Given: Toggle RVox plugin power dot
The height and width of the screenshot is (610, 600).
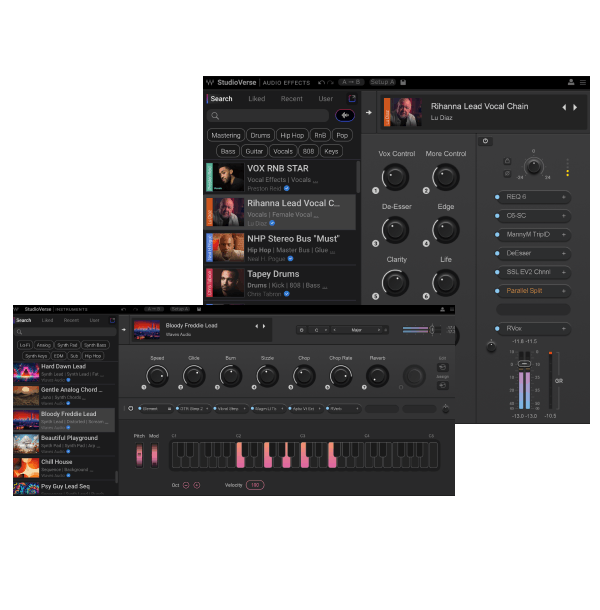Looking at the screenshot, I should (x=497, y=329).
